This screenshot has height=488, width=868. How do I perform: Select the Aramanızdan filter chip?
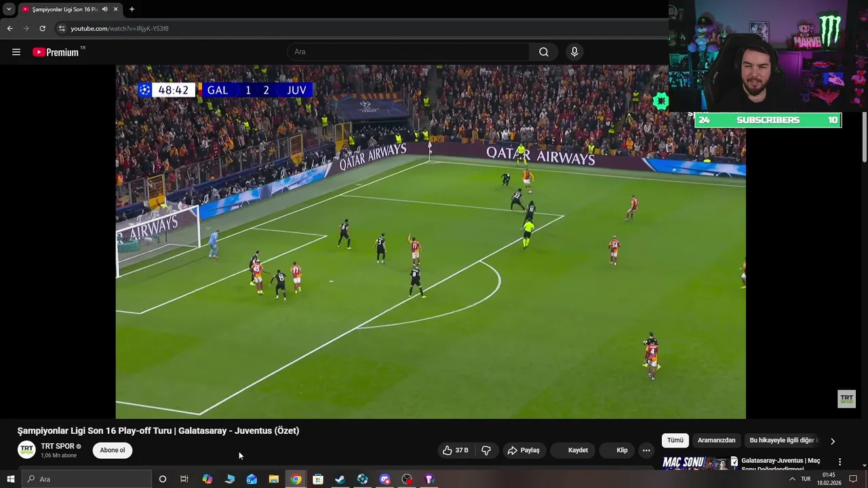(x=716, y=441)
